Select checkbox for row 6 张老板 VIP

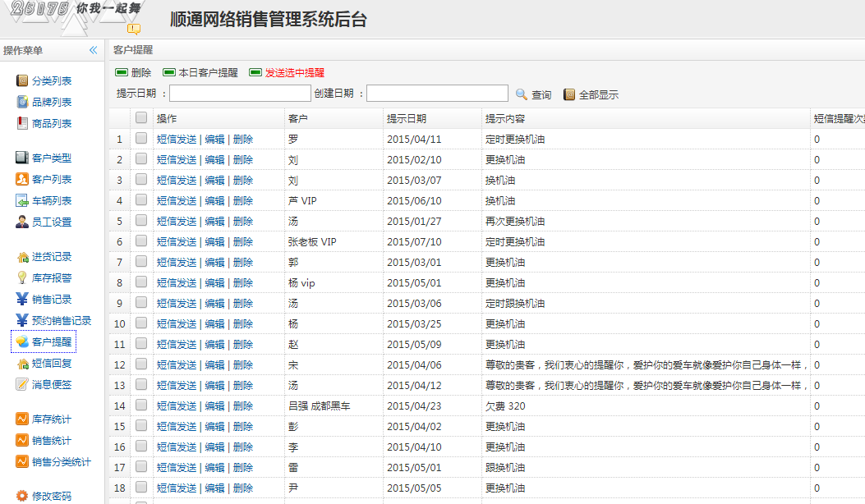point(141,241)
